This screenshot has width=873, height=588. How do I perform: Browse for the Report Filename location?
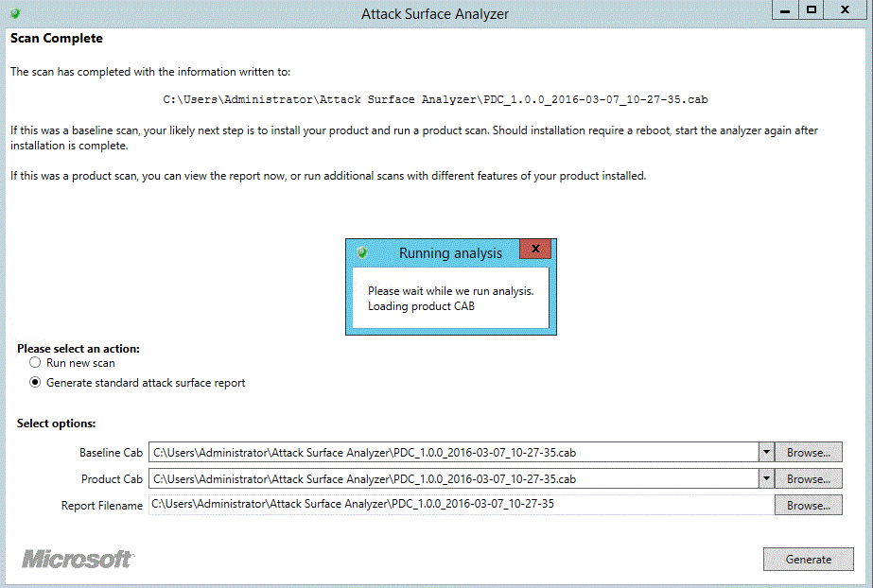(808, 506)
